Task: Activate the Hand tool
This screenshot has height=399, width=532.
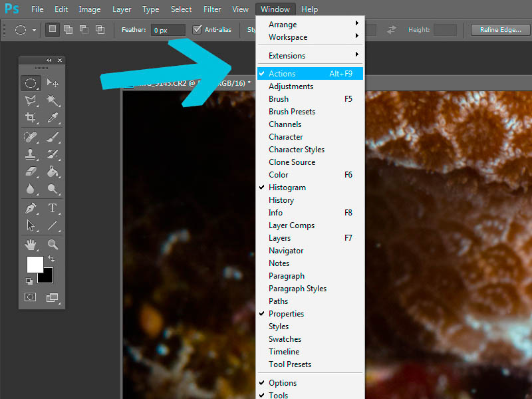Action: [31, 244]
